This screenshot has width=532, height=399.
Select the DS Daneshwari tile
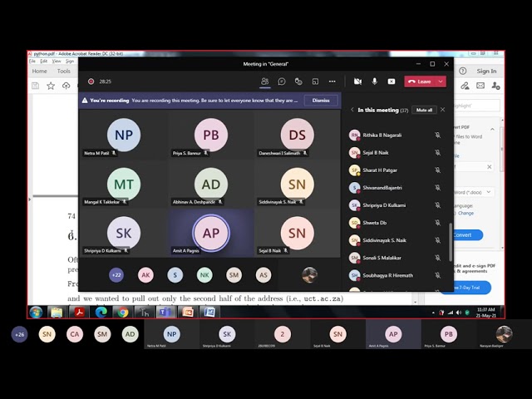point(298,135)
